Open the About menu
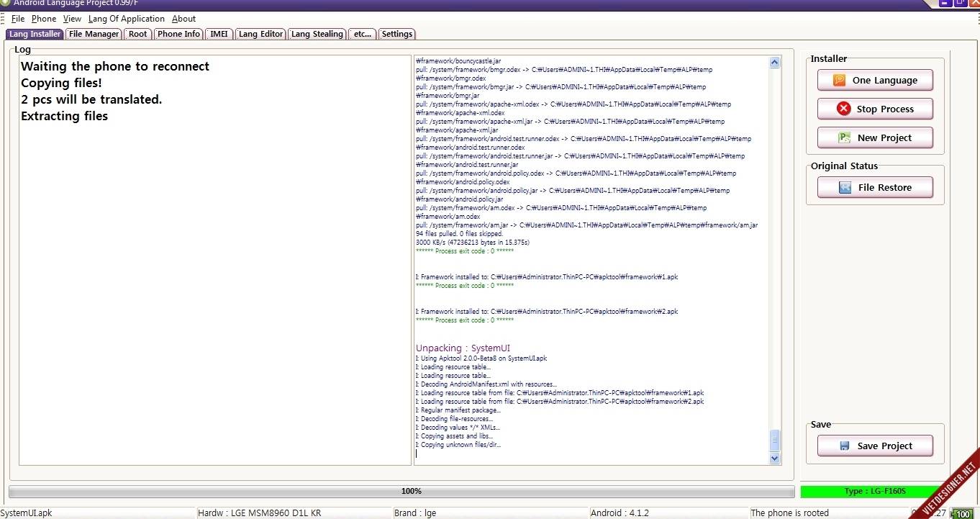 tap(183, 19)
